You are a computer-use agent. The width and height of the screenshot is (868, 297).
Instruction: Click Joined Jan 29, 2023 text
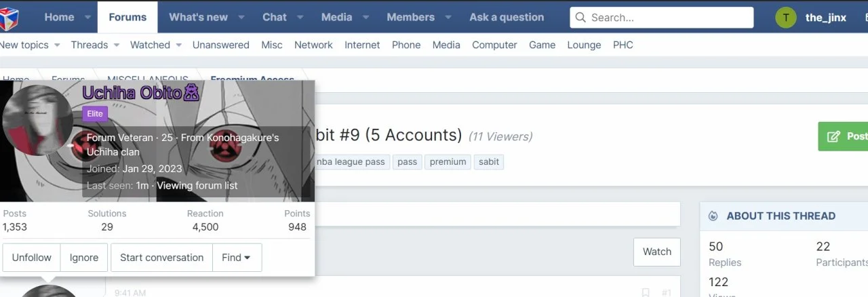(x=134, y=169)
